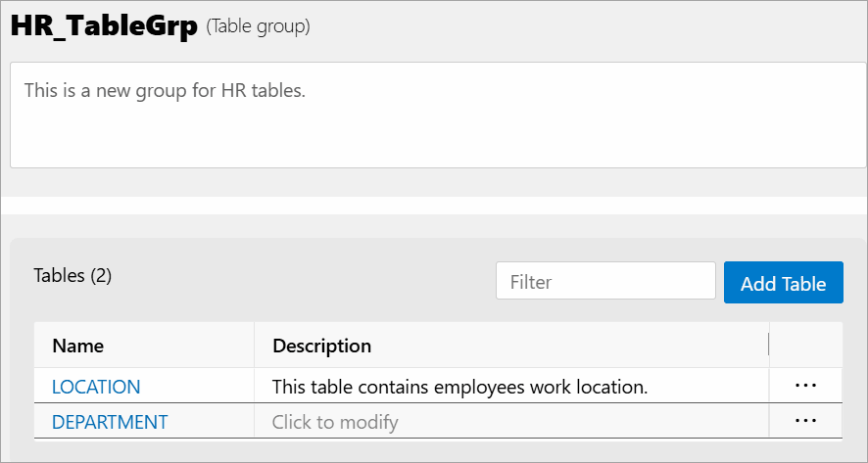Sort by the Name column header
Viewport: 868px width, 463px height.
pyautogui.click(x=78, y=346)
